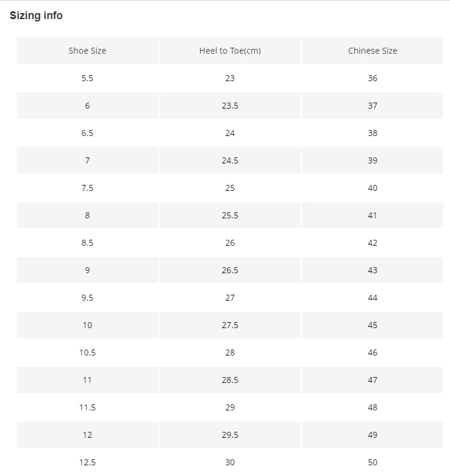Click shoe size 7 cell
This screenshot has width=450, height=476.
point(88,160)
